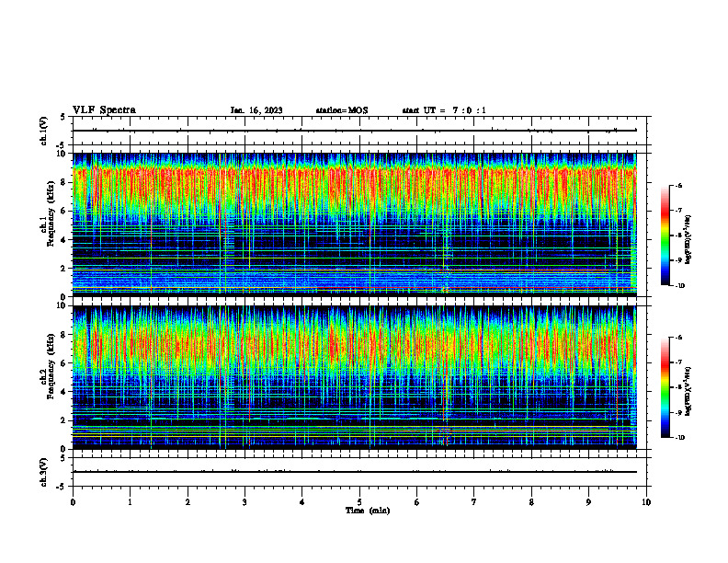Click time axis tick label "7"
Viewport: 728px width, 563px height.
point(474,502)
